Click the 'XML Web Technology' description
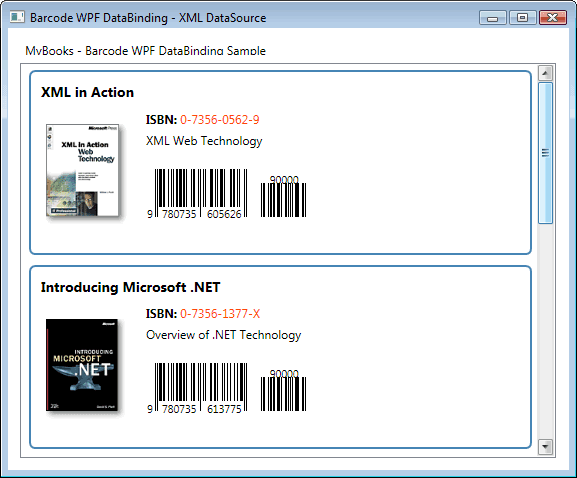The width and height of the screenshot is (577, 478). coord(204,141)
